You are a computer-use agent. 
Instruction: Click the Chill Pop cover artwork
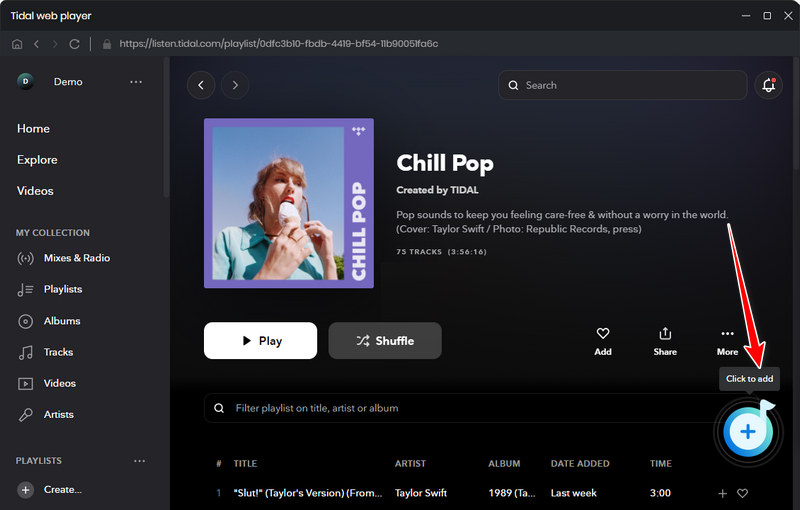pyautogui.click(x=289, y=203)
